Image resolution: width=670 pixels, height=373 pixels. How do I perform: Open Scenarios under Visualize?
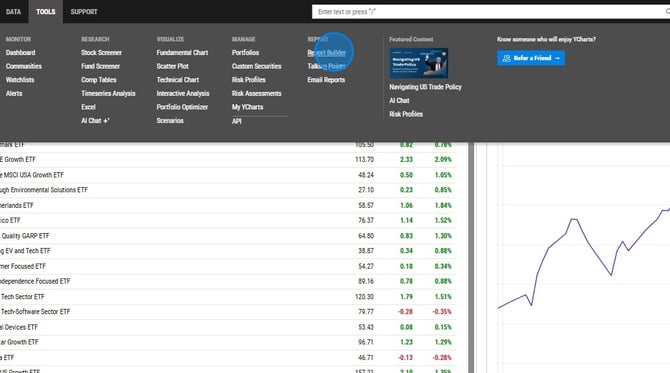(x=170, y=121)
